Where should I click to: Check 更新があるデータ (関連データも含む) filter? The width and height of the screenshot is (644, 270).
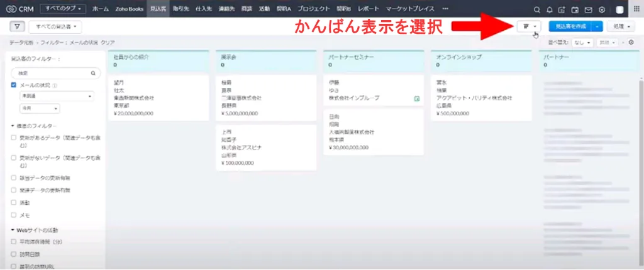(x=14, y=138)
